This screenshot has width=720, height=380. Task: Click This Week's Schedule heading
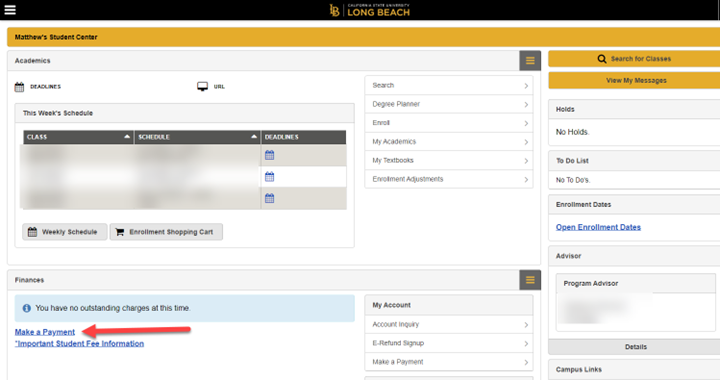[x=58, y=113]
